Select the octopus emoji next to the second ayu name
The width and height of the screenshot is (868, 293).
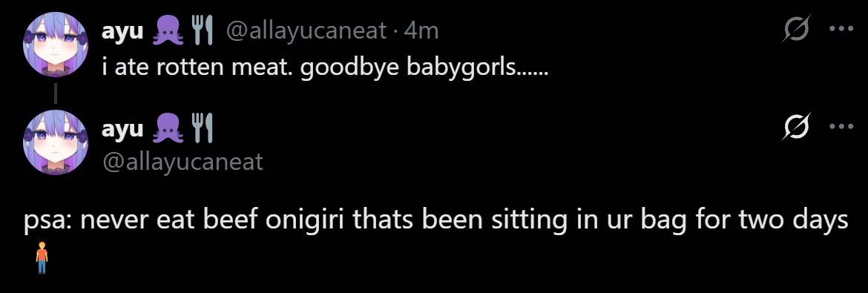[166, 128]
